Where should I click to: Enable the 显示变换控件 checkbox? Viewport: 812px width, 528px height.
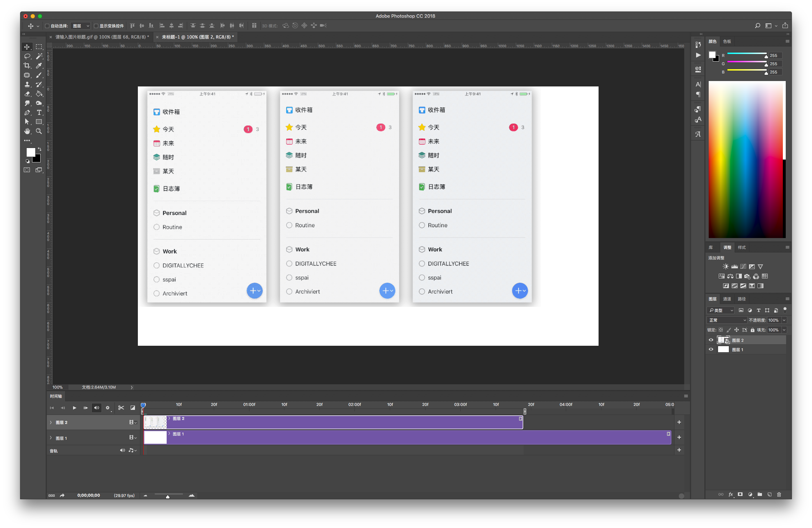click(96, 26)
